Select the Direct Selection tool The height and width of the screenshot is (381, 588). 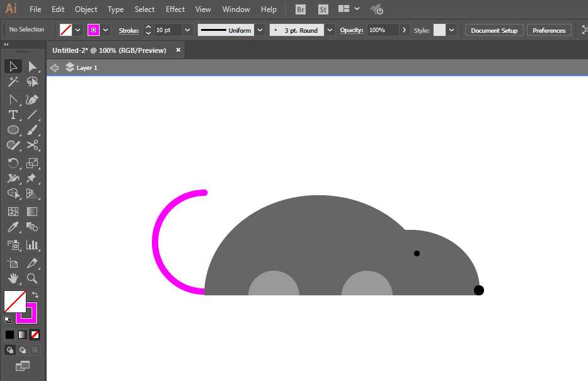coord(33,66)
